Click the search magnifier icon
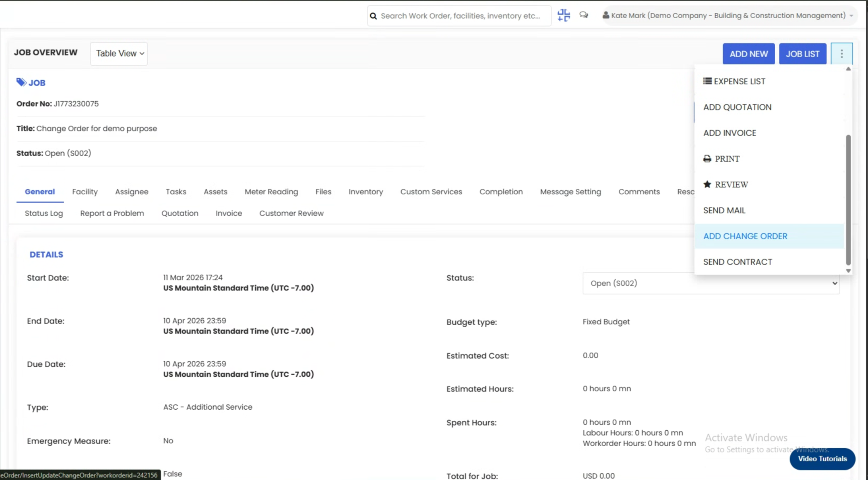The height and width of the screenshot is (480, 868). [373, 16]
